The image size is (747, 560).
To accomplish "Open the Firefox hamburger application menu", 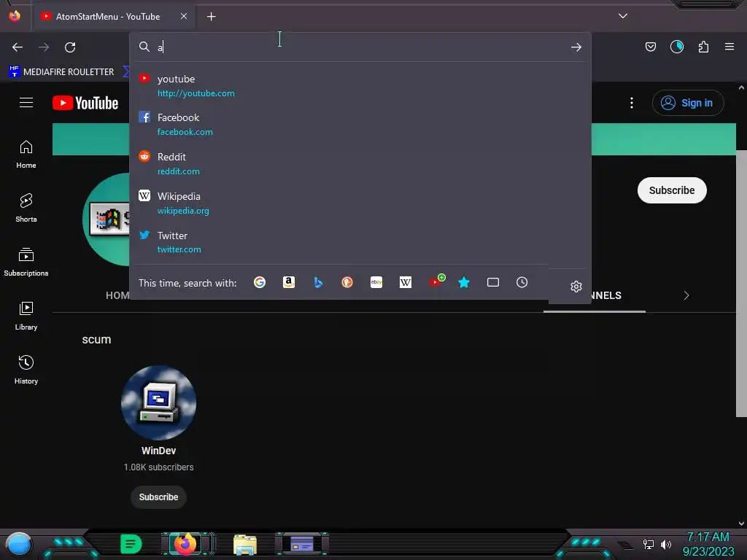I will (x=729, y=47).
